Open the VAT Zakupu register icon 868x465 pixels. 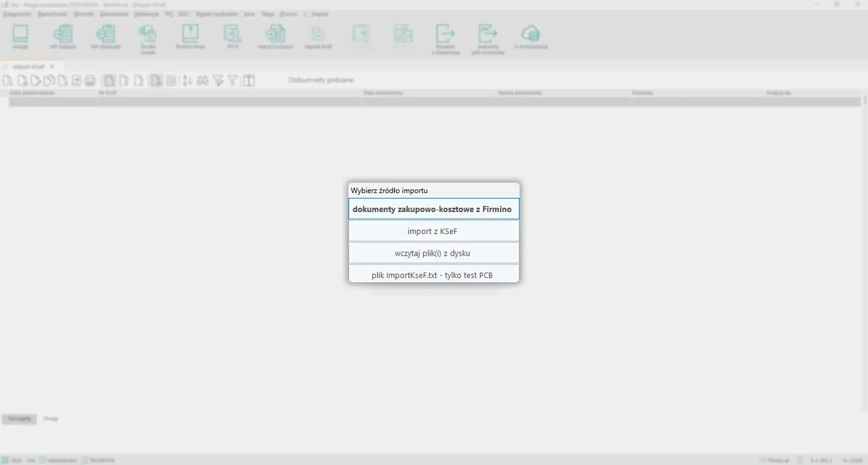(x=63, y=36)
